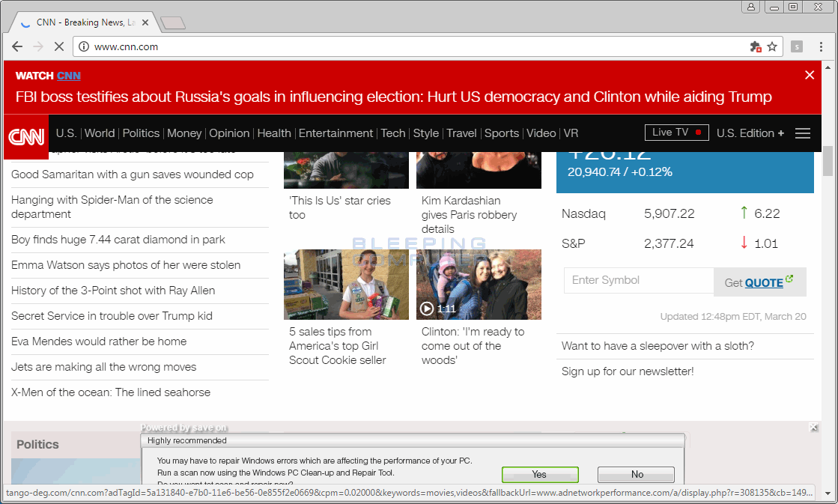Screen dimensions: 838x504
Task: Open 'History of the 3-Point shot' story
Action: tap(113, 291)
